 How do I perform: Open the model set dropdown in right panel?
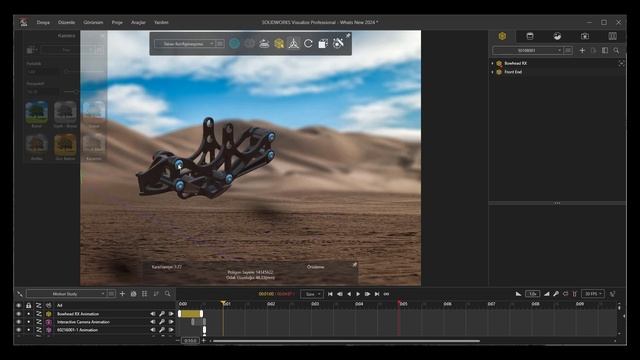(x=527, y=51)
